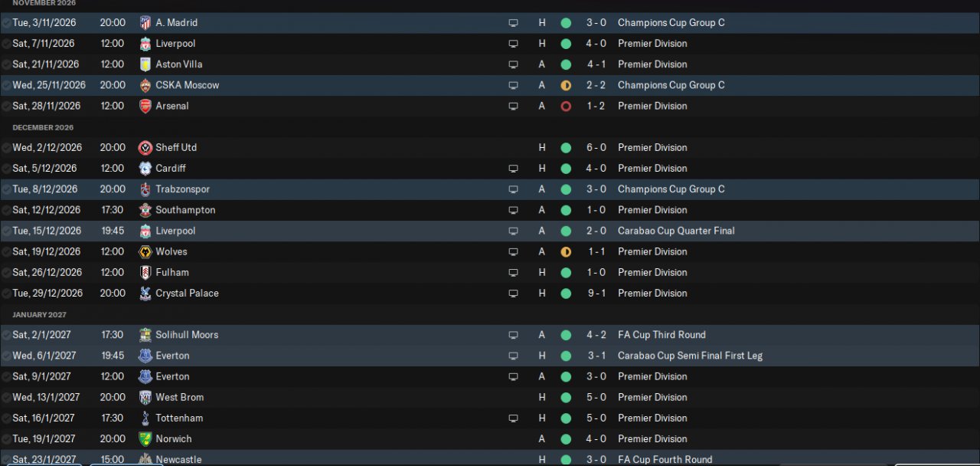Open the 9 - 1 Crystal Palace result

[596, 294]
